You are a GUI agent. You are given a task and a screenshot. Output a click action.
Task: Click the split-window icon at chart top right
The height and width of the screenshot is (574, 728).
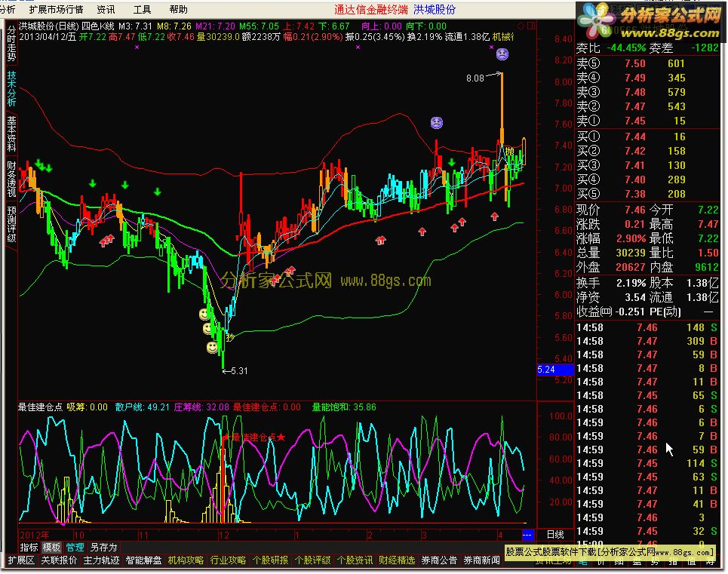[530, 26]
